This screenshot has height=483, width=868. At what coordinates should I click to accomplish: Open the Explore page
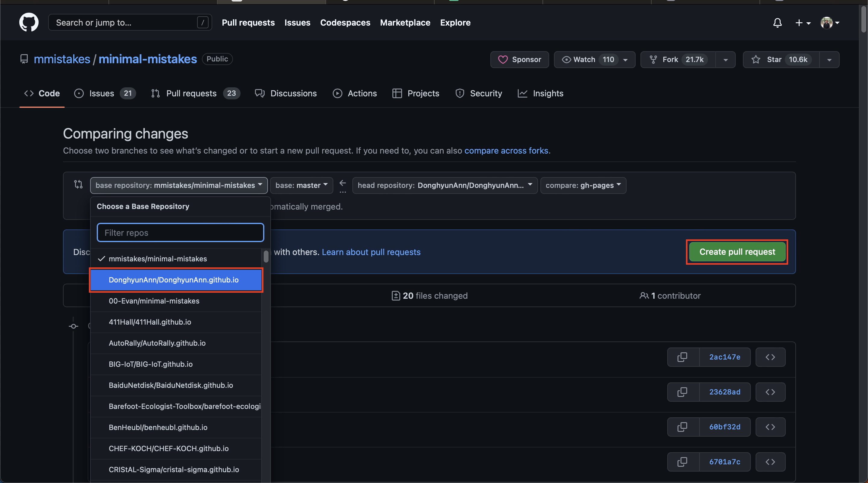tap(455, 23)
